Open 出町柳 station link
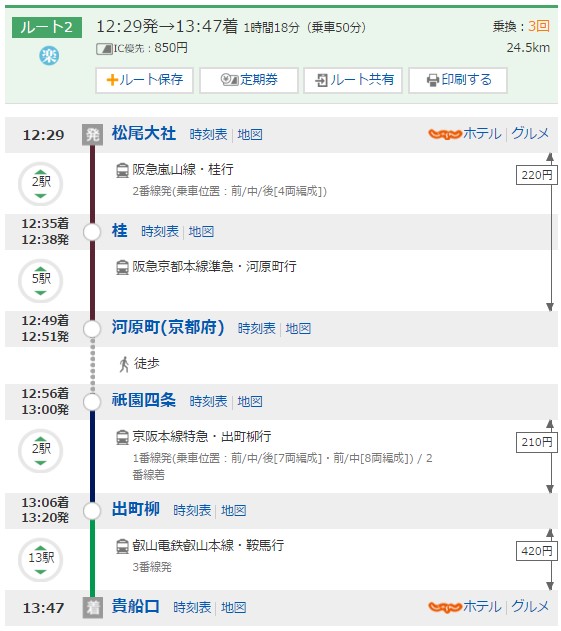This screenshot has width=561, height=631. pos(136,509)
